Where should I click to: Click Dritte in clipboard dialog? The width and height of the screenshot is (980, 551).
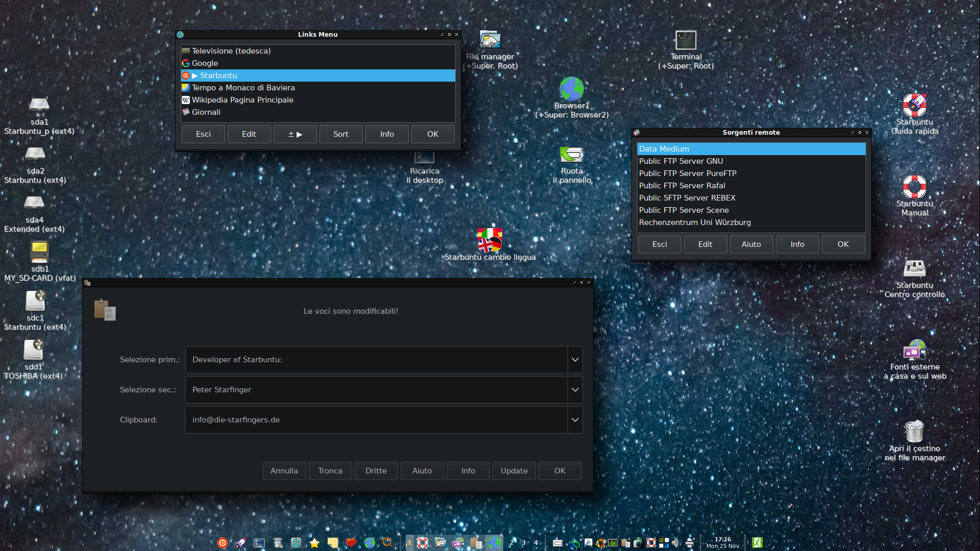click(376, 471)
